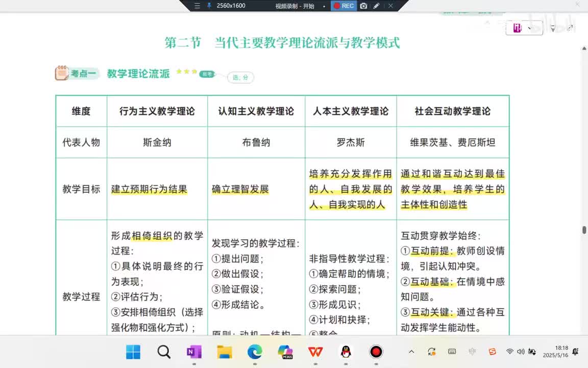Image resolution: width=588 pixels, height=368 pixels.
Task: Click the line ②做出假设
Action: click(238, 274)
